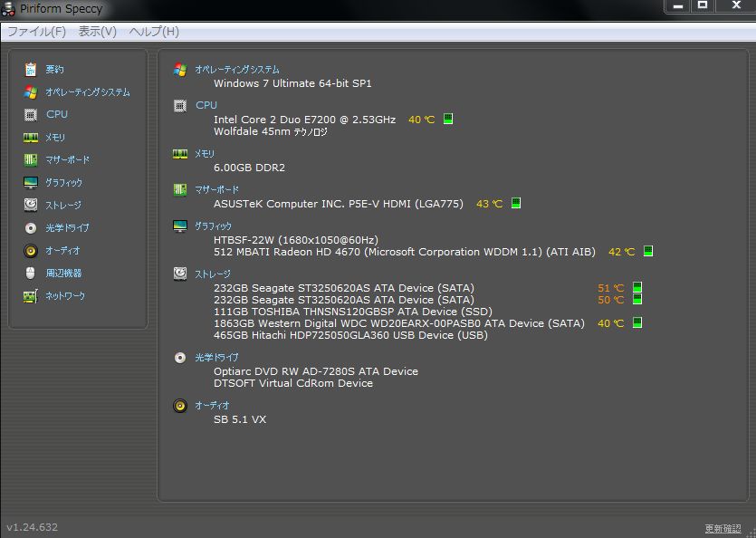Click the グラフィック monitor icon in sidebar
756x538 pixels.
(x=31, y=182)
